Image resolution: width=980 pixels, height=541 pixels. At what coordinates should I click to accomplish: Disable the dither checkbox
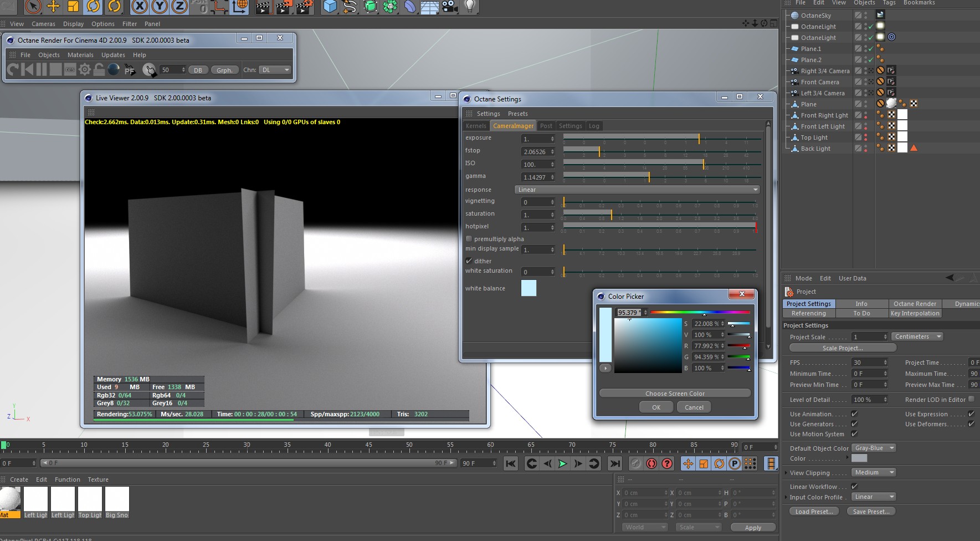469,261
